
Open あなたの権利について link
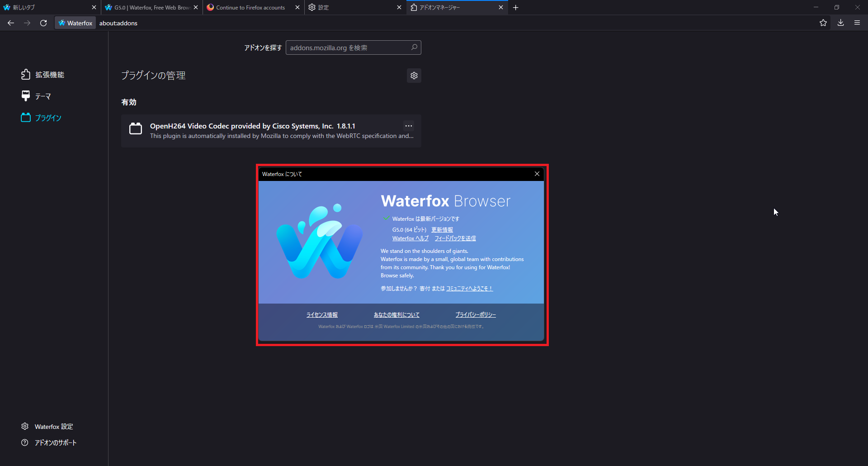point(396,315)
